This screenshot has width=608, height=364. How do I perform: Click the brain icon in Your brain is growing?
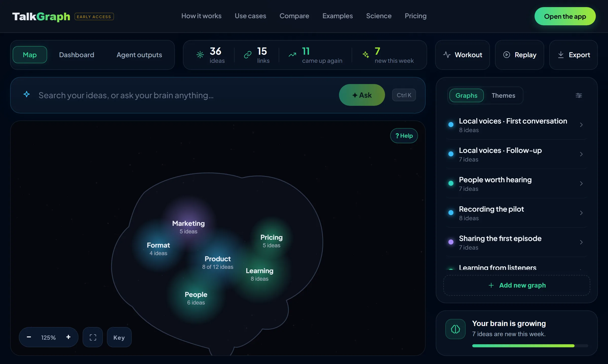pyautogui.click(x=455, y=329)
